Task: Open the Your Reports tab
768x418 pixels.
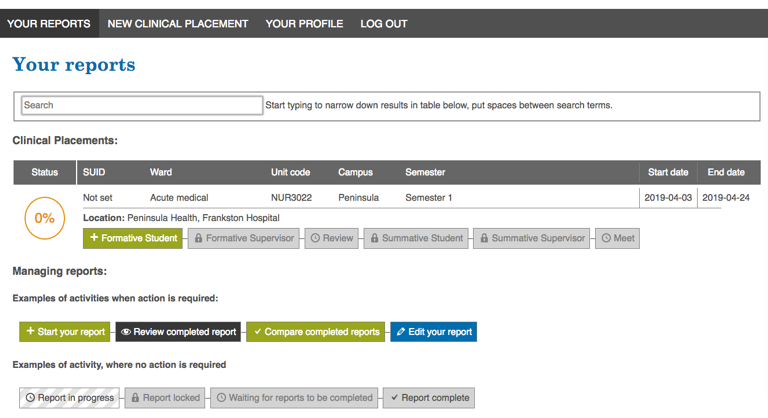Action: [49, 24]
